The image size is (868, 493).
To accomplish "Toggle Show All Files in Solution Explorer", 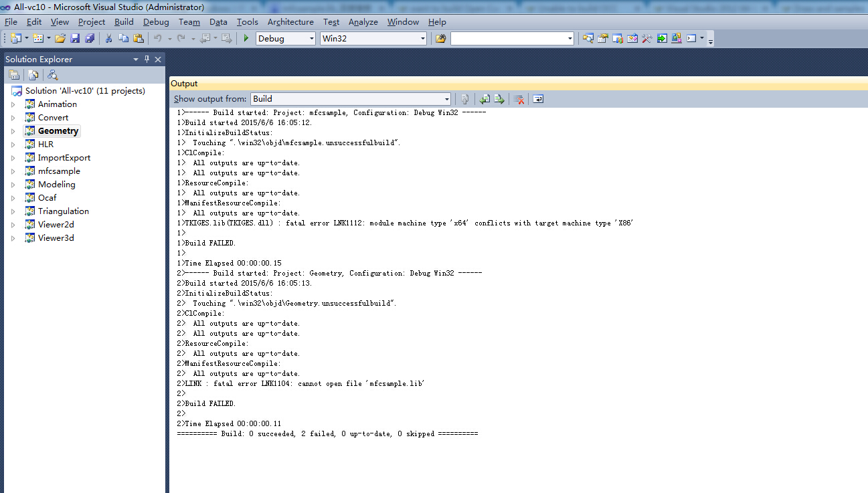I will [x=32, y=75].
